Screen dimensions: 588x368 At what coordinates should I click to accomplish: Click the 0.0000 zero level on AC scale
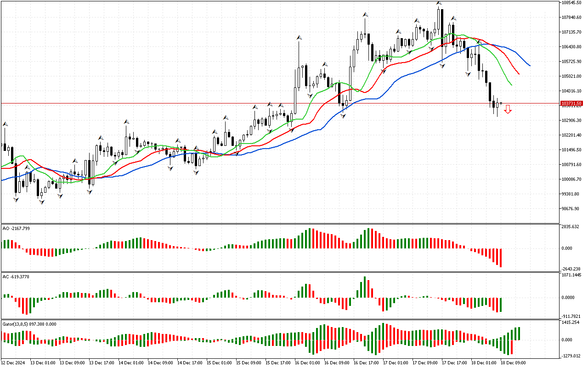tap(569, 297)
